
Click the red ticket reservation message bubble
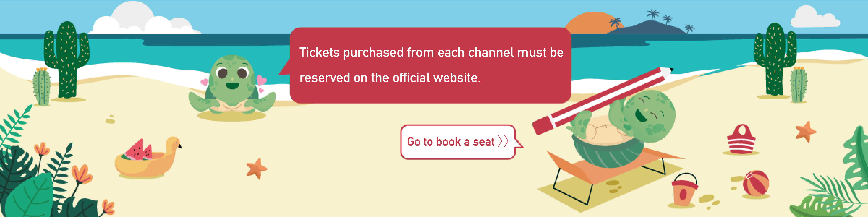(x=430, y=65)
